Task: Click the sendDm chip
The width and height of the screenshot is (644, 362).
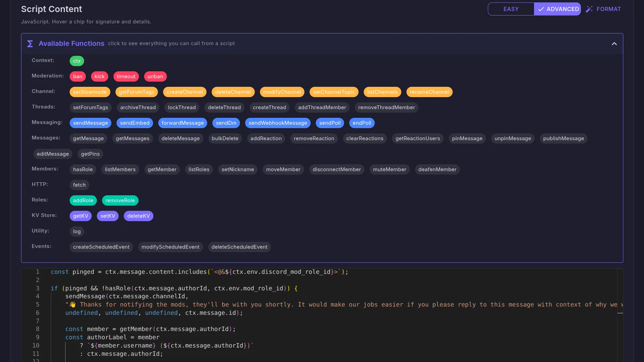Action: pos(226,123)
